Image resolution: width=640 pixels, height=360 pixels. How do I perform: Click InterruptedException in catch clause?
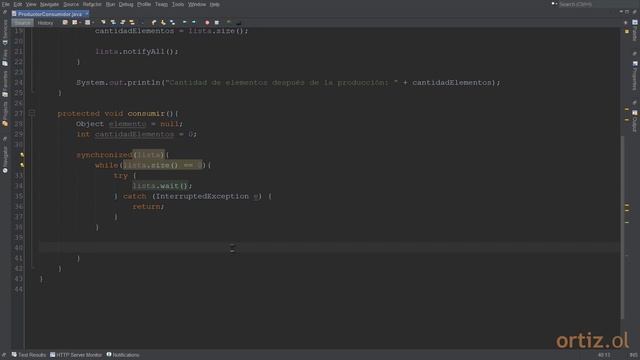click(x=202, y=196)
